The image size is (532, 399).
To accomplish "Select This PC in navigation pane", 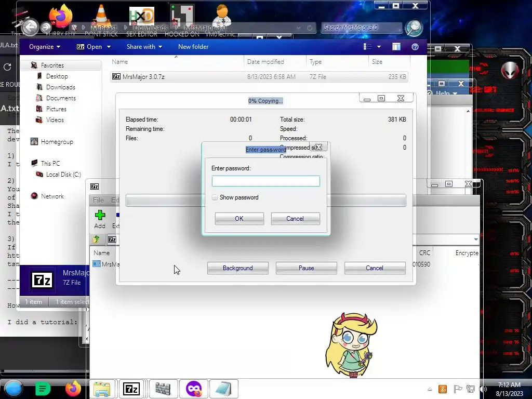I will coord(50,163).
